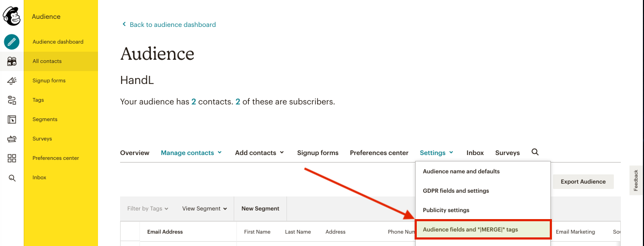Click the search icon in left rail
This screenshot has height=246, width=644.
12,178
